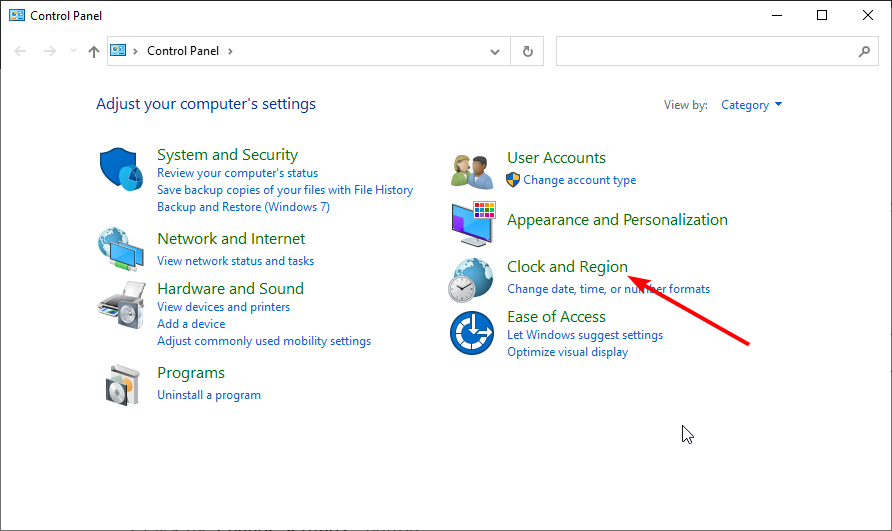Open the User Accounts people icon
This screenshot has height=531, width=892.
pos(472,171)
